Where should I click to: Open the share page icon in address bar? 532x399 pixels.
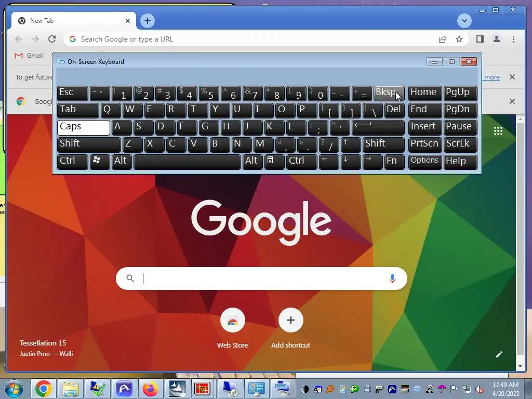tap(443, 39)
